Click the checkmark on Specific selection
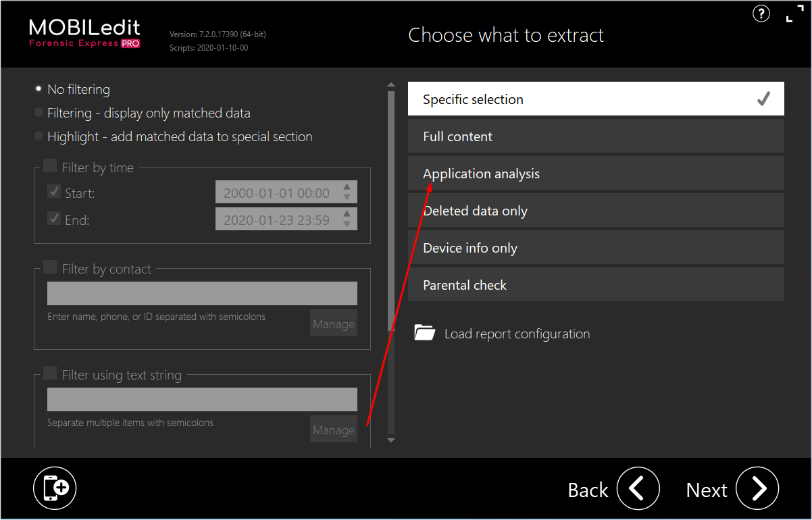Image resolution: width=812 pixels, height=520 pixels. click(x=763, y=99)
